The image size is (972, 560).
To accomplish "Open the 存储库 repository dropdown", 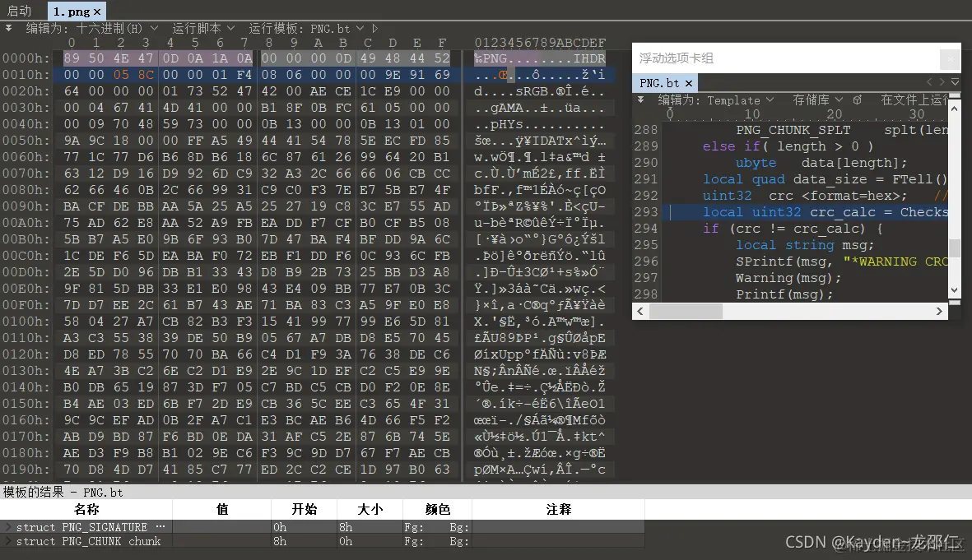I will (x=817, y=100).
